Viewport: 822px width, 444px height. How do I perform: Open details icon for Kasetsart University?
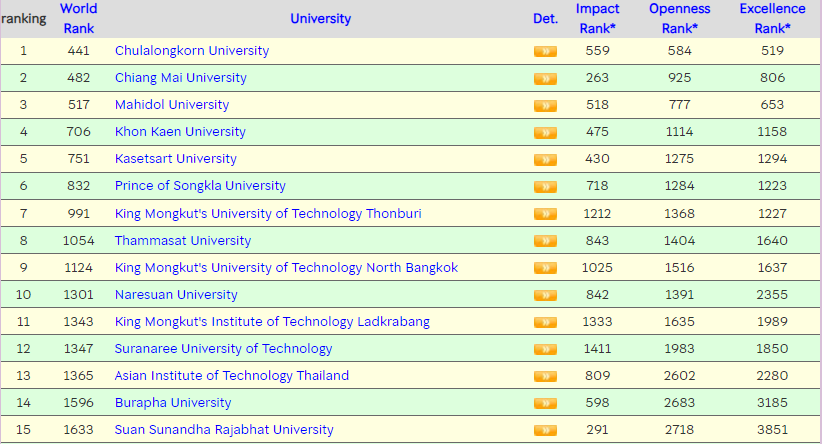tap(545, 159)
